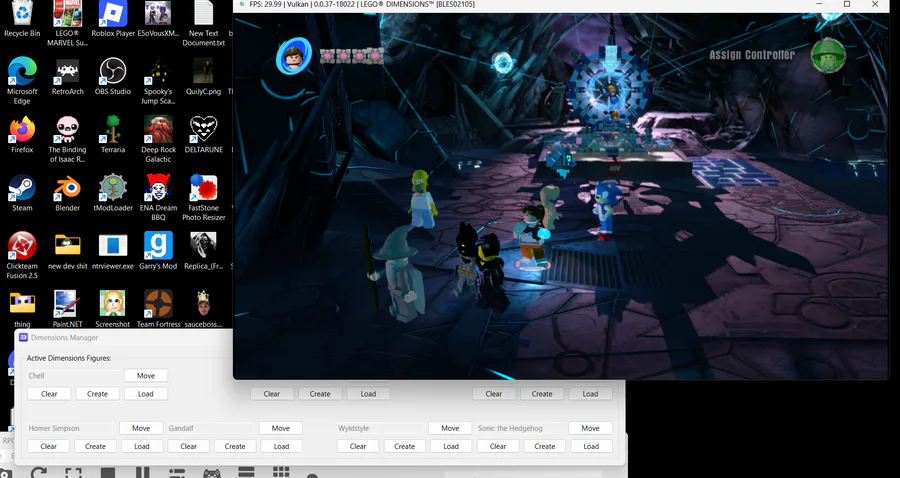Open the Paint.NET desktop shortcut
Image resolution: width=900 pixels, height=478 pixels.
click(x=67, y=309)
